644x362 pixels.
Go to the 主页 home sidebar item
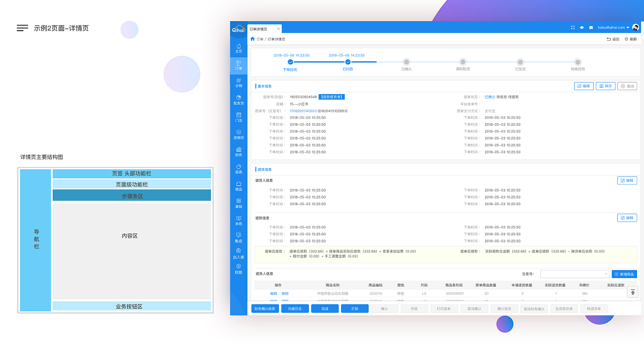tap(238, 48)
